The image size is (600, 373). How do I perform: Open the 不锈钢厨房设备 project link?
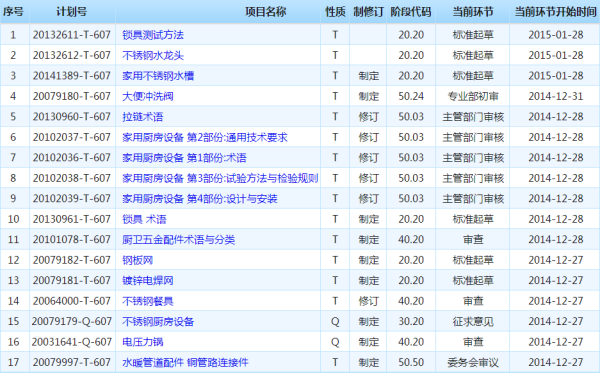click(x=158, y=321)
